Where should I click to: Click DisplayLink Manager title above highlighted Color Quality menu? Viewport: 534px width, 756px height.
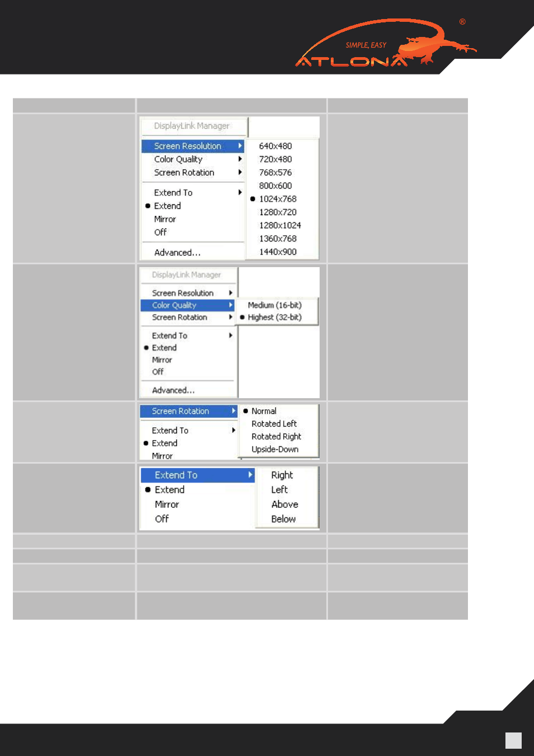click(186, 275)
